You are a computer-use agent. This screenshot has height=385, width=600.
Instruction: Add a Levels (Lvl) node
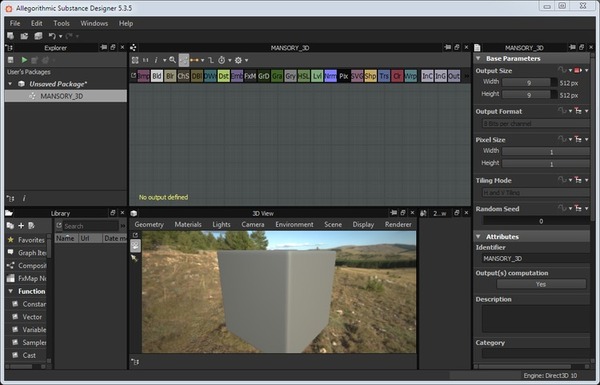[317, 76]
